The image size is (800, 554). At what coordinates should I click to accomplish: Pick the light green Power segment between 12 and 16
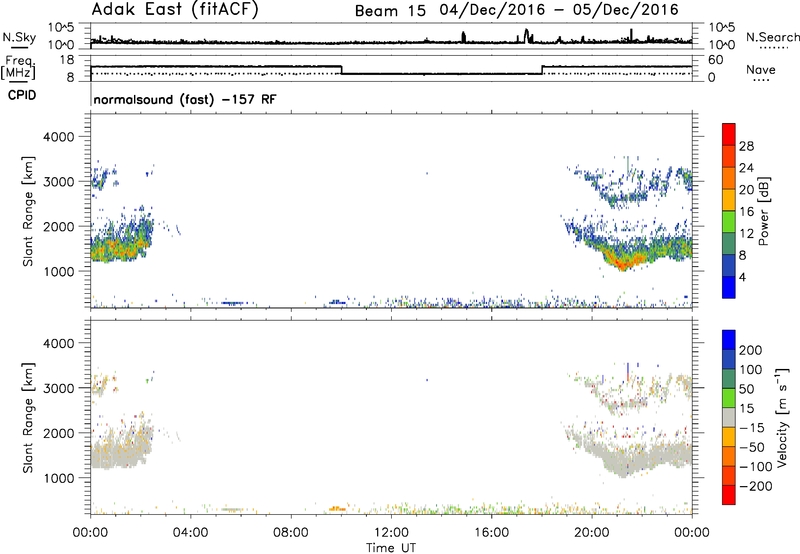click(x=729, y=222)
